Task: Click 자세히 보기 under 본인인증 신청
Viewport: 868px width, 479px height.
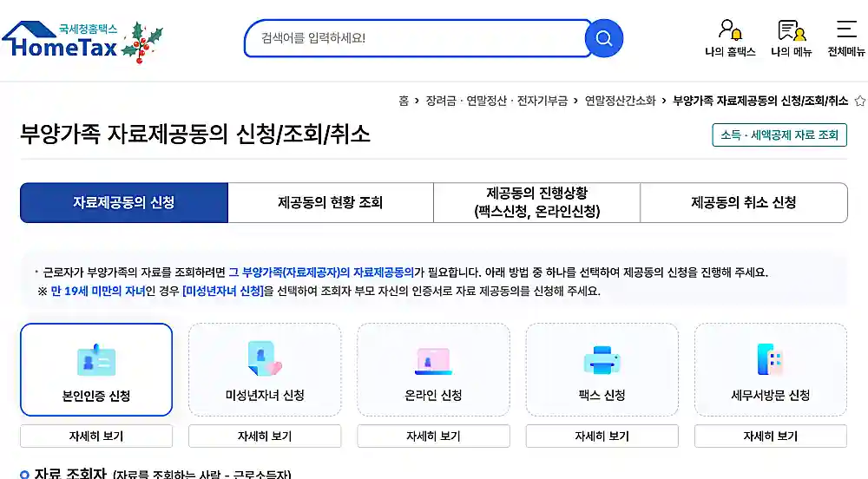Action: tap(96, 436)
